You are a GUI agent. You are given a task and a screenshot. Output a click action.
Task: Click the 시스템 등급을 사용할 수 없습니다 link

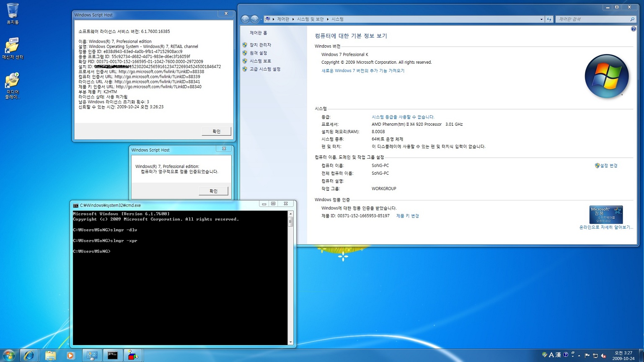point(403,117)
